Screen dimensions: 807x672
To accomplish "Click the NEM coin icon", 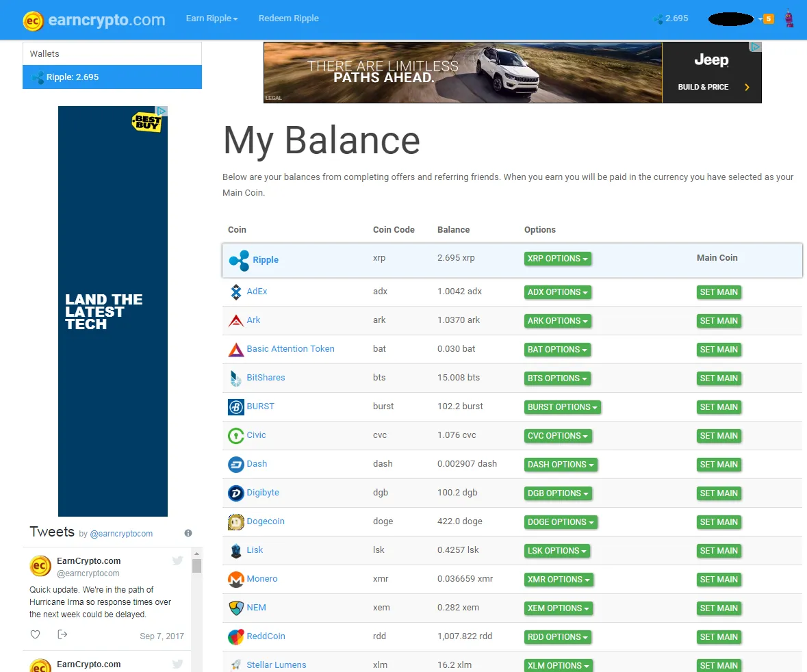I will point(235,608).
